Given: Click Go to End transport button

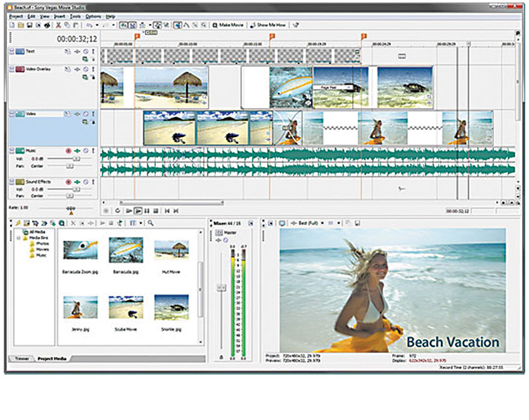Looking at the screenshot, I should coord(175,211).
